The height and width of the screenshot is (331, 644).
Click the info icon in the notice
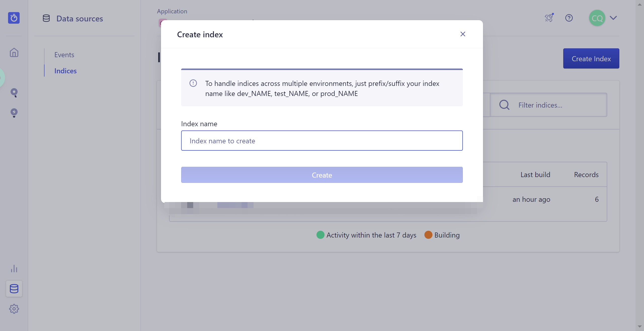tap(193, 83)
